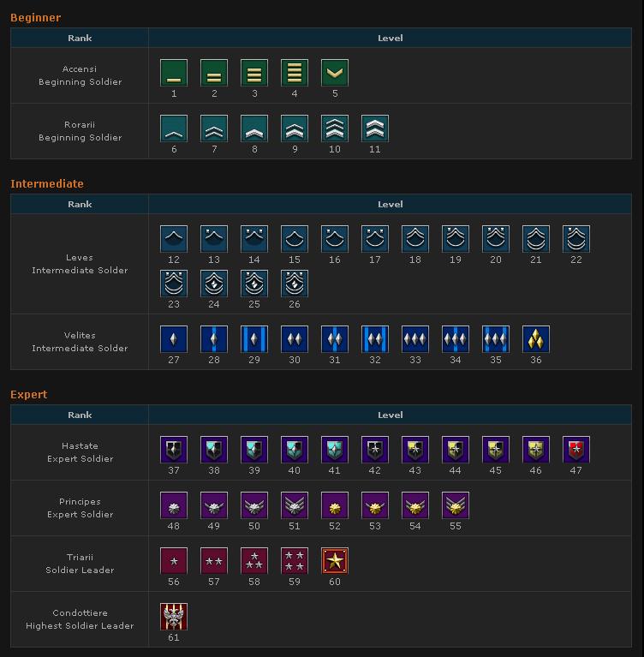This screenshot has height=657, width=644.
Task: Click the Level header in Expert table
Action: click(391, 415)
